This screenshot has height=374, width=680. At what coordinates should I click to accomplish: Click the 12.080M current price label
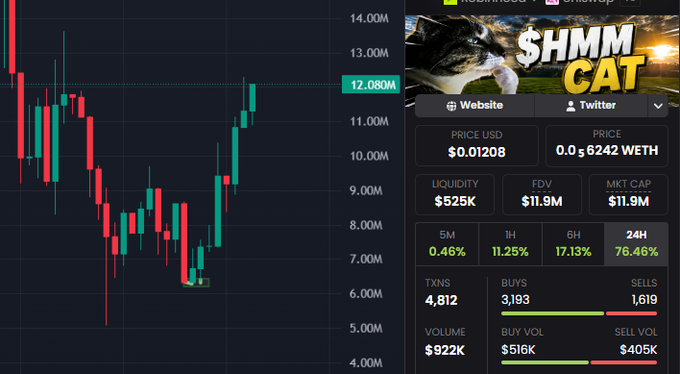[371, 85]
